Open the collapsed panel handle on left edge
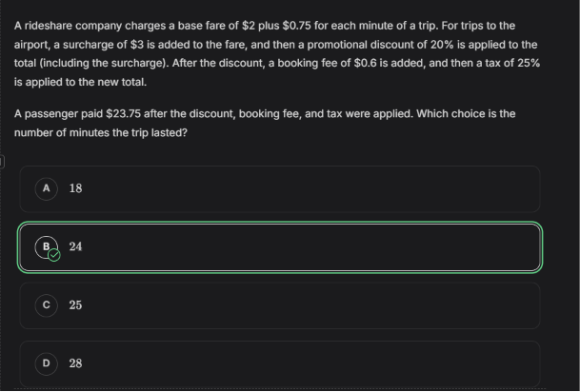Screen dimensions: 580x392 [x=2, y=162]
